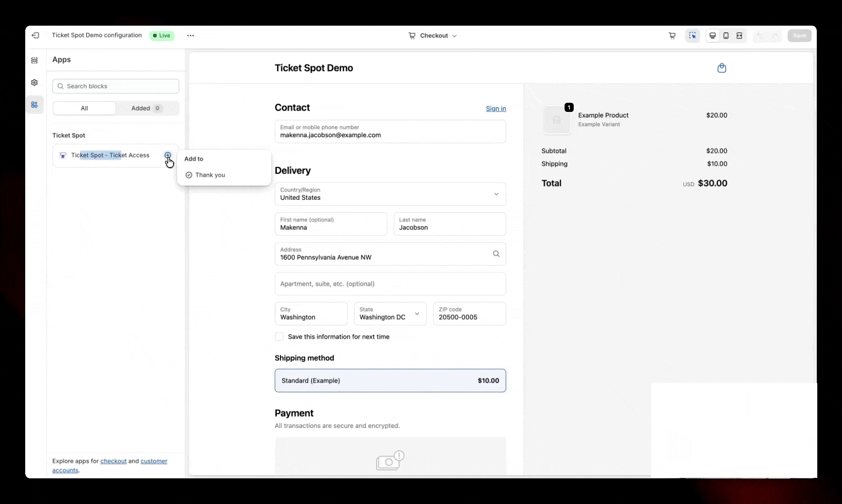The height and width of the screenshot is (504, 842).
Task: Open the customer accounts link
Action: pos(154,461)
